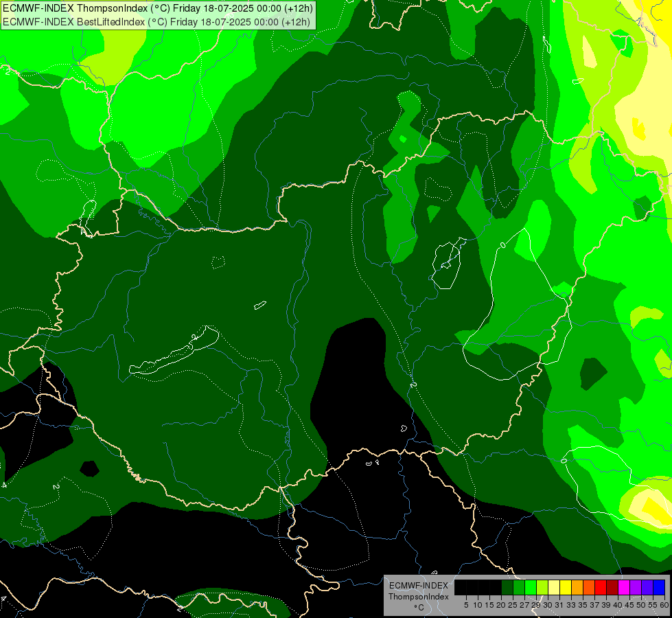Pick the yellow-green 29–30 legend swatch
672x618 pixels.
point(542,587)
